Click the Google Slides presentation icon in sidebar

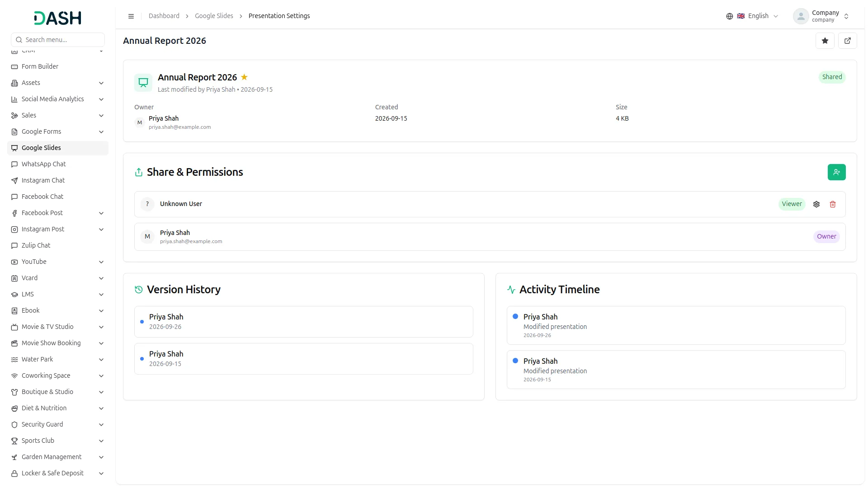tap(14, 148)
